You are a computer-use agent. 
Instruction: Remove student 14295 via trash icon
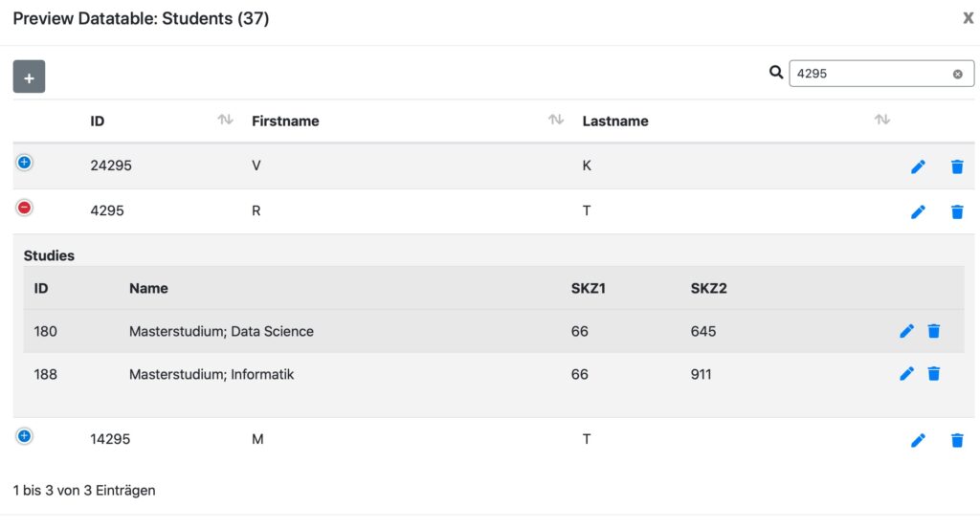pyautogui.click(x=957, y=440)
